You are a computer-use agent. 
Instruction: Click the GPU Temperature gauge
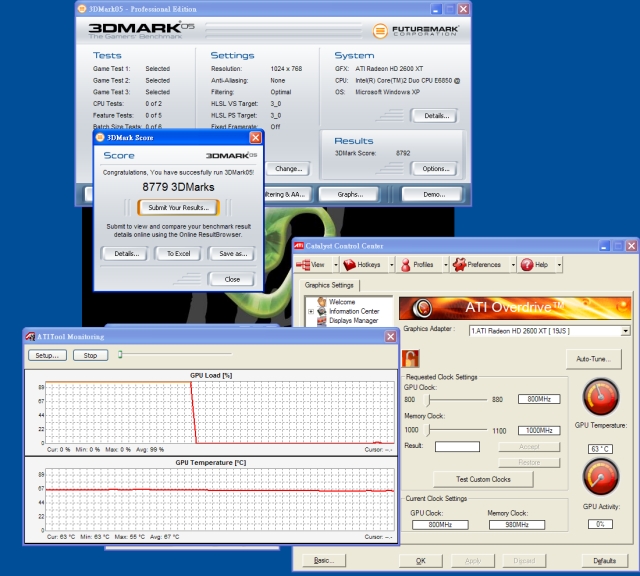tap(601, 397)
